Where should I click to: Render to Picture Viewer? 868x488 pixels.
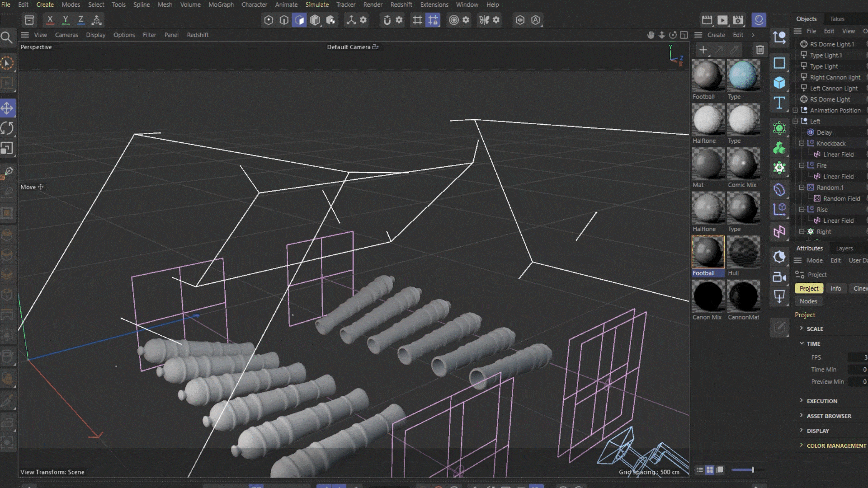[x=722, y=20]
